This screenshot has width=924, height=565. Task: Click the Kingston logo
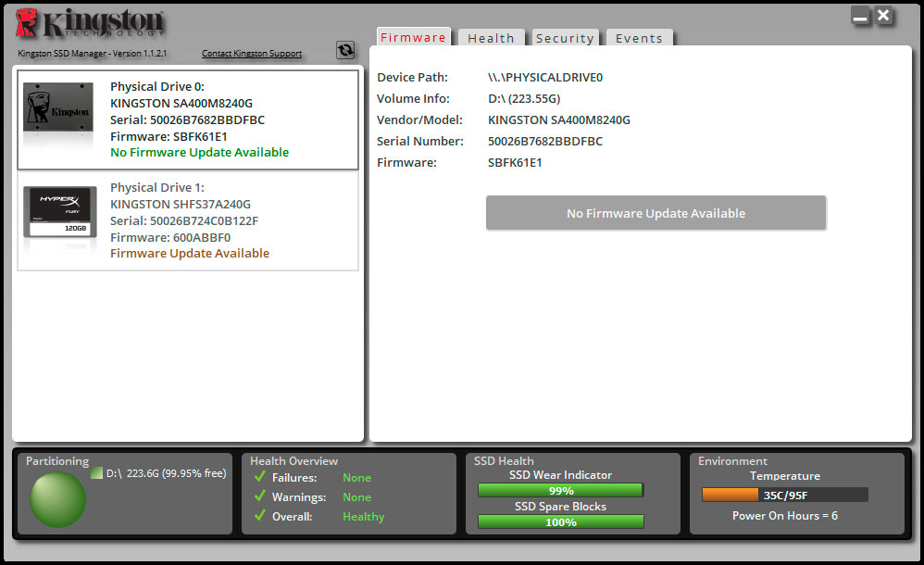(90, 23)
